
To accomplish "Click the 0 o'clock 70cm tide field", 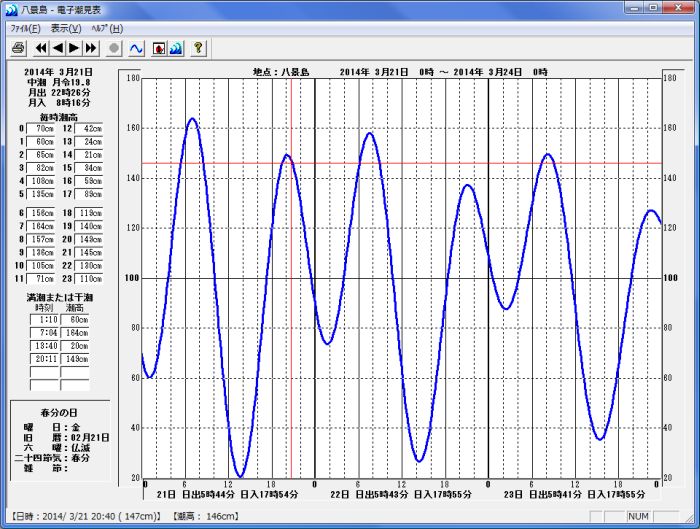I will pos(44,128).
